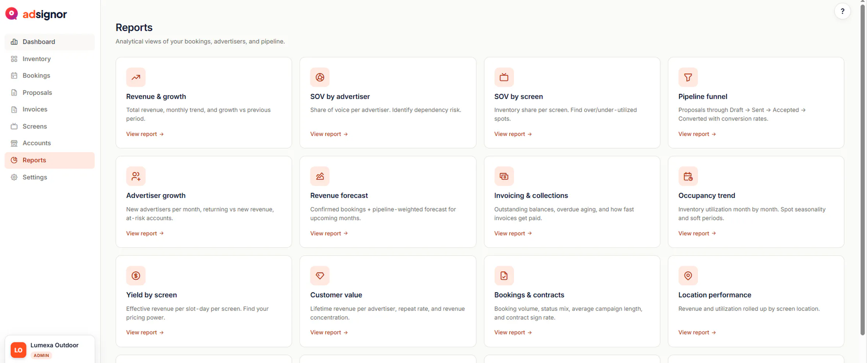This screenshot has height=363, width=868.
Task: Click the Screens TV icon in sidebar
Action: (14, 126)
